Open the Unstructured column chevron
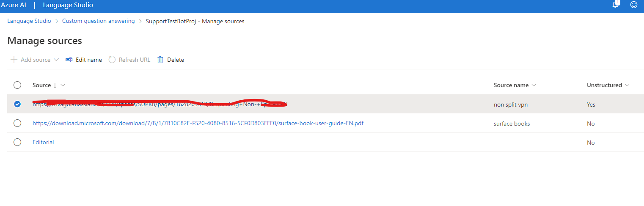The width and height of the screenshot is (644, 206). (x=627, y=85)
